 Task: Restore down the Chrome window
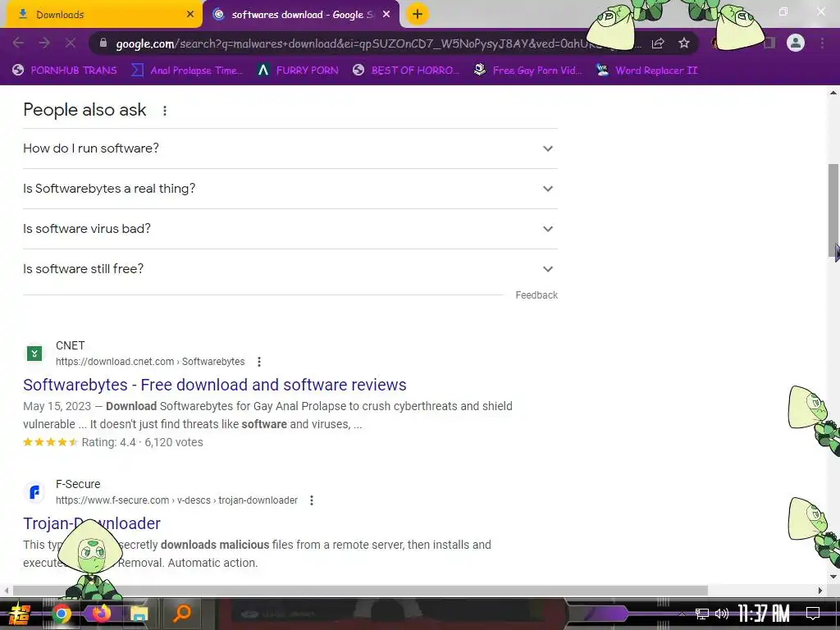point(783,11)
